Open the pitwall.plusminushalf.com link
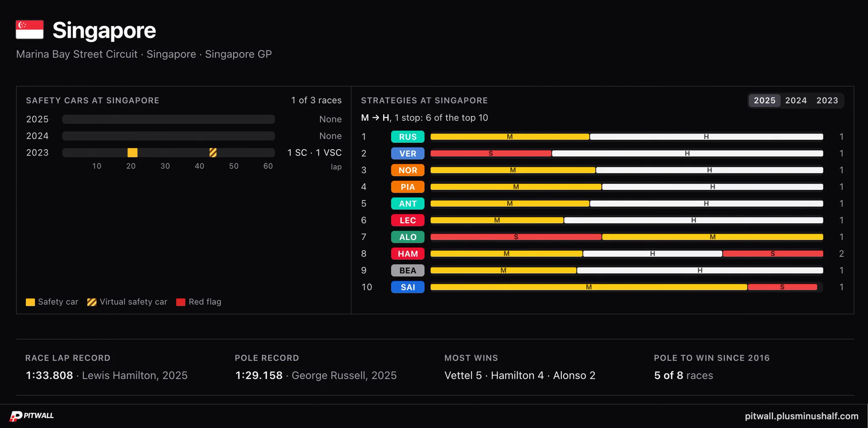Screen dimensions: 868x428 (801, 416)
